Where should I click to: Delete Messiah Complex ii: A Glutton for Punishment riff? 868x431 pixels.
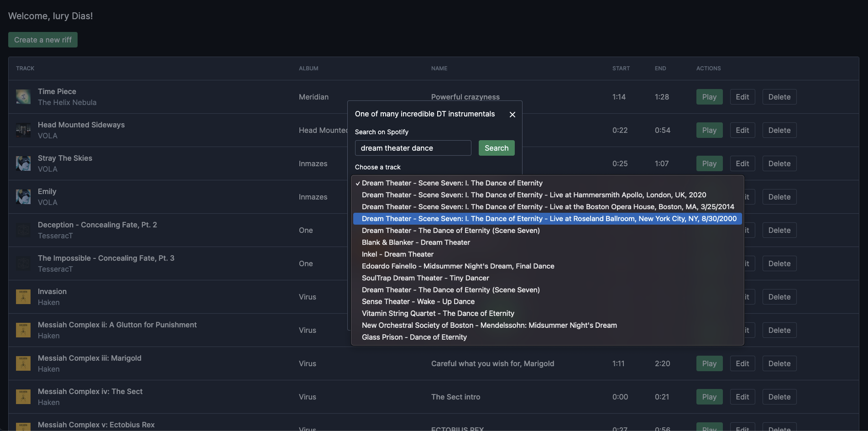779,330
